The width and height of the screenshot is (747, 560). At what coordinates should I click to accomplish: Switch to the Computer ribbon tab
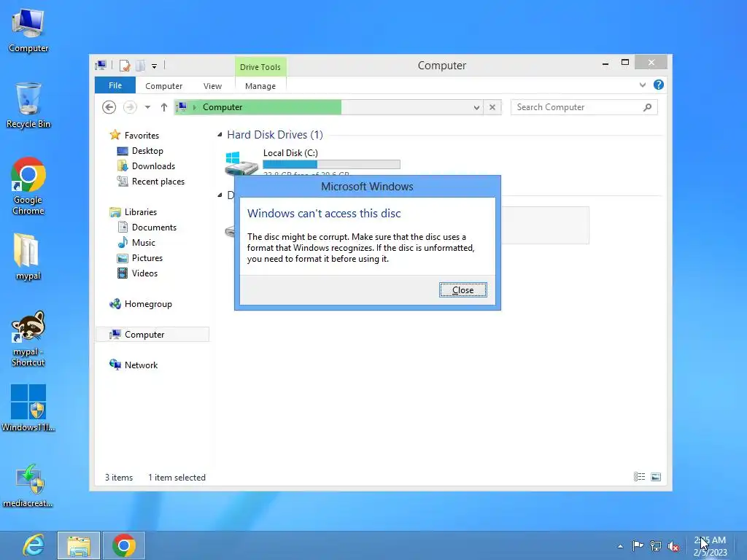163,86
